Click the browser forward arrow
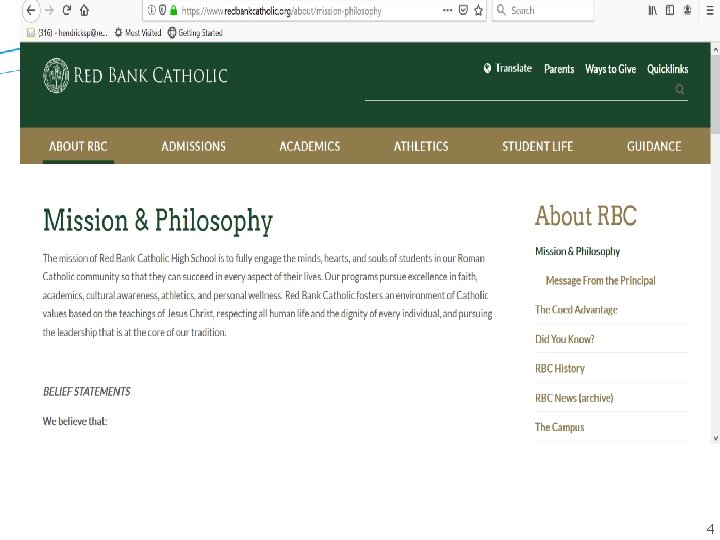Image resolution: width=720 pixels, height=540 pixels. click(50, 10)
